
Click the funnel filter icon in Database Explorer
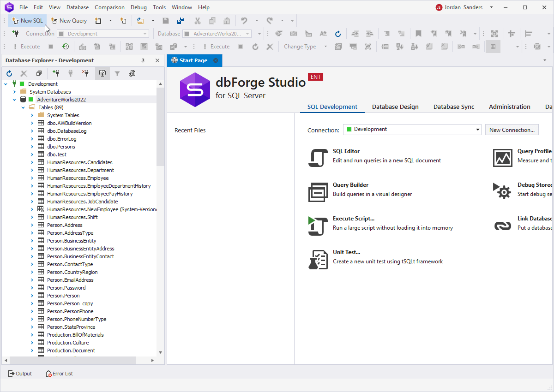click(117, 73)
